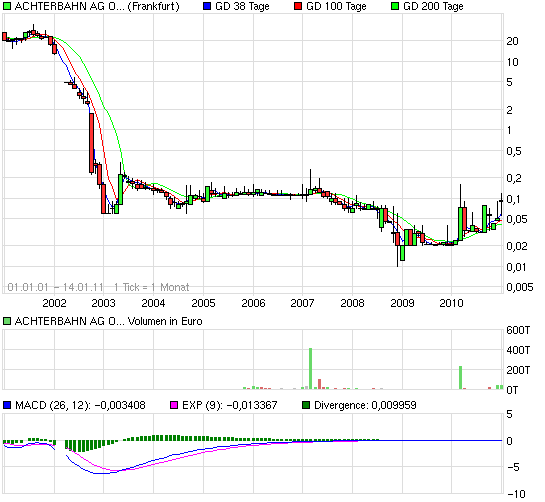Select the 'ACHTERBAHN AG O... (Frankfurt)' legend label
The width and height of the screenshot is (545, 502).
(x=97, y=6)
